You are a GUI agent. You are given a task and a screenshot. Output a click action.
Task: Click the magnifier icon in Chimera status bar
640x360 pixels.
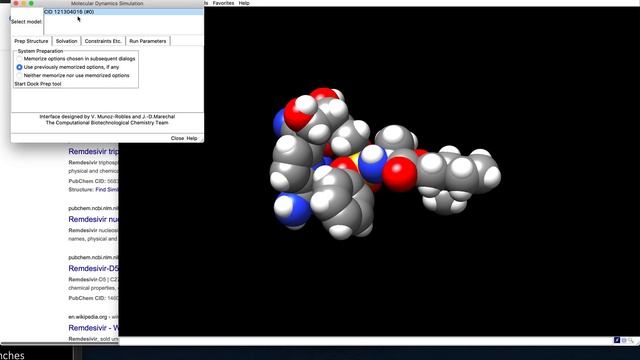[631, 340]
